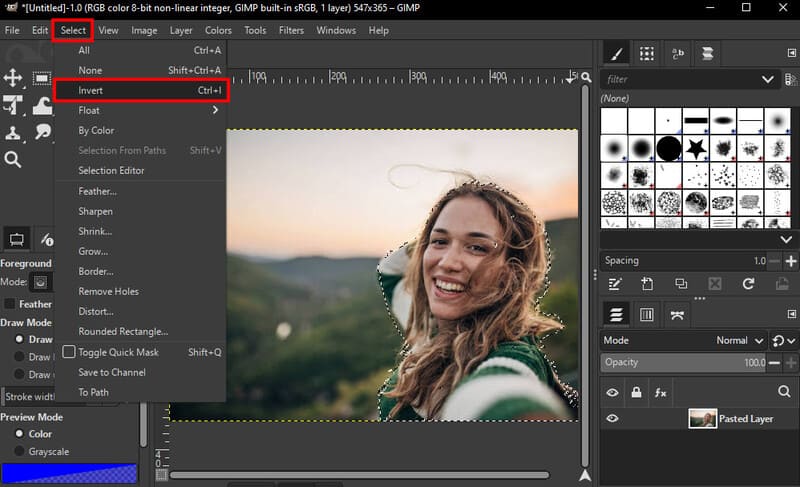Switch to the Brushes tab icon
The width and height of the screenshot is (800, 487).
[616, 54]
